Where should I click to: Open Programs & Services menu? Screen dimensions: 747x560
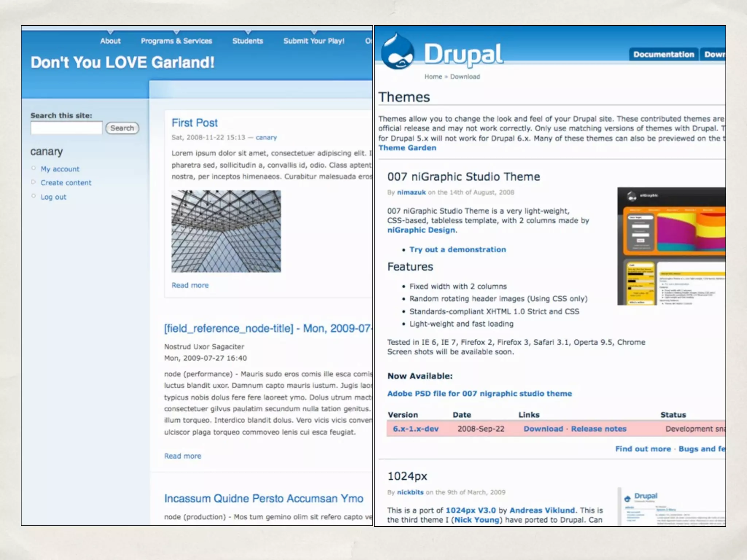(176, 41)
